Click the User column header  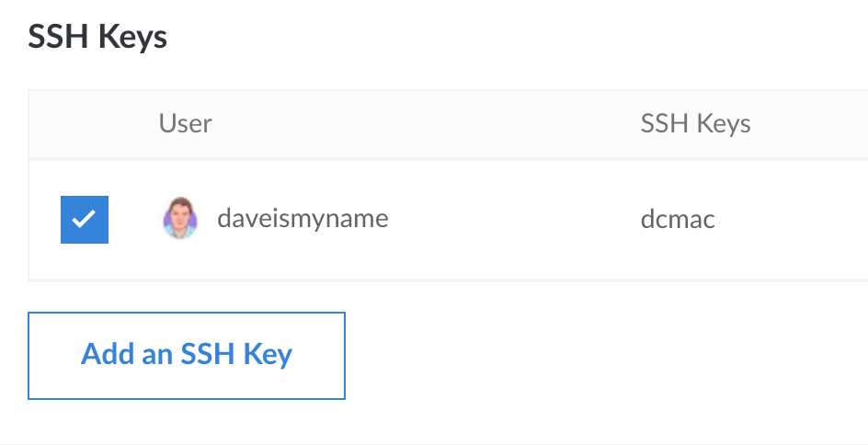click(x=185, y=123)
